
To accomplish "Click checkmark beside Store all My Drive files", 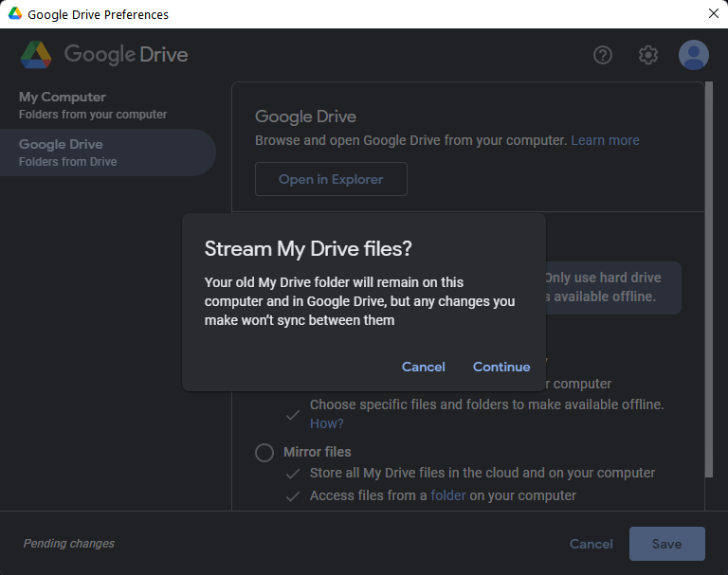I will click(x=293, y=474).
